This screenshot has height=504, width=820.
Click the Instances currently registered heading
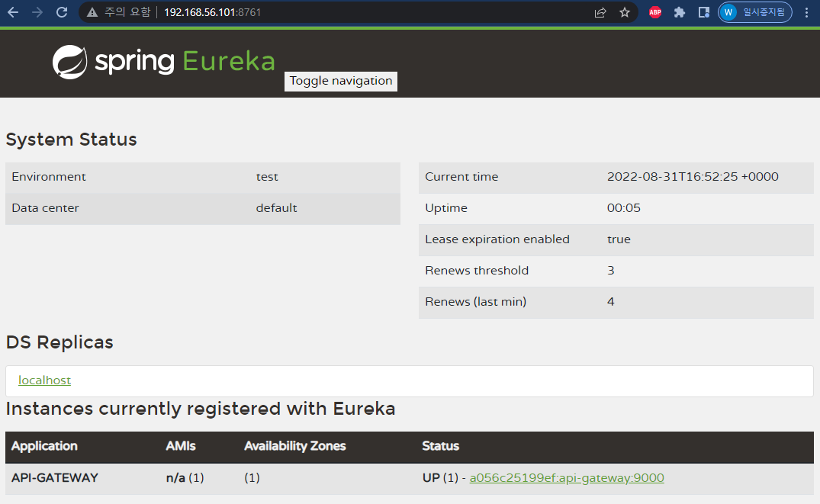point(201,409)
